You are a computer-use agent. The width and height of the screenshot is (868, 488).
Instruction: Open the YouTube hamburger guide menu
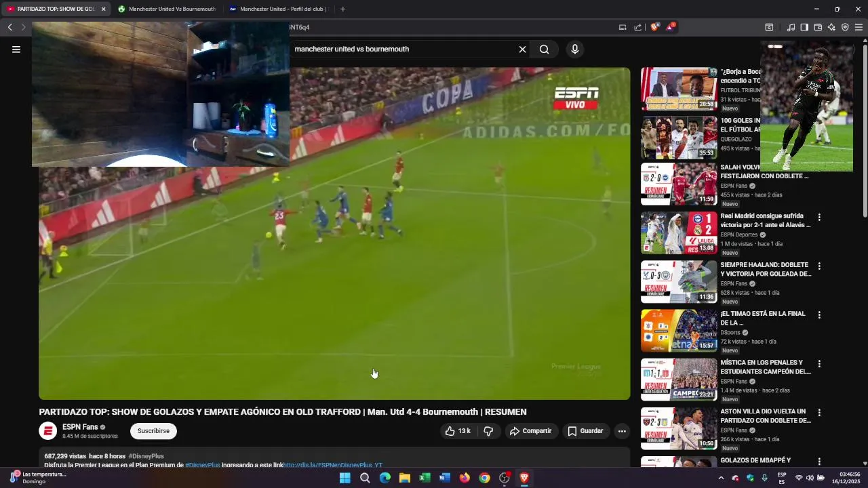click(16, 49)
